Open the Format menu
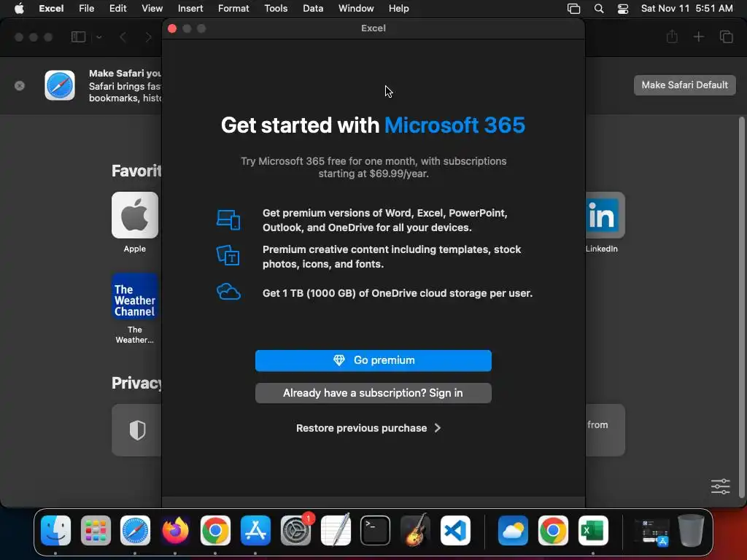The height and width of the screenshot is (560, 747). pos(233,9)
